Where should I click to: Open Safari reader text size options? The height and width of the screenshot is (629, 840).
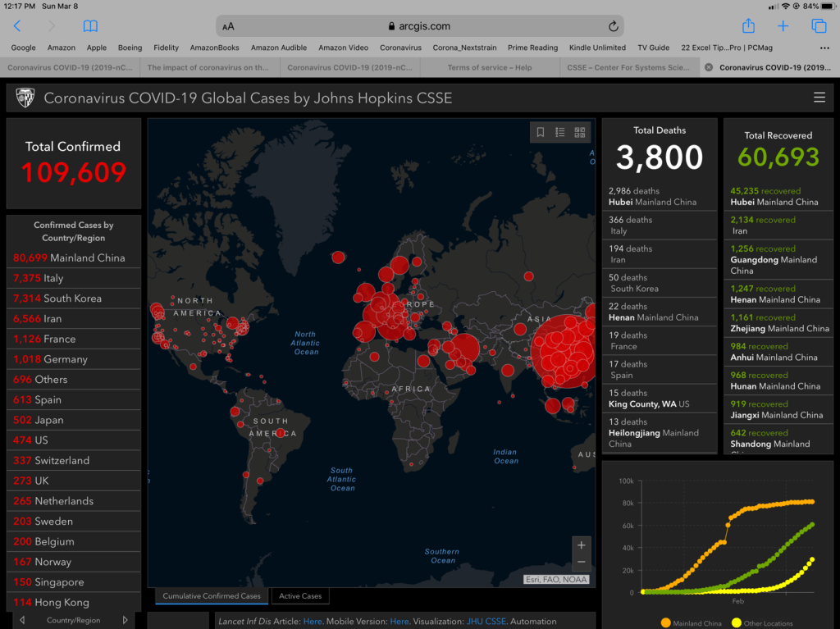pos(228,26)
